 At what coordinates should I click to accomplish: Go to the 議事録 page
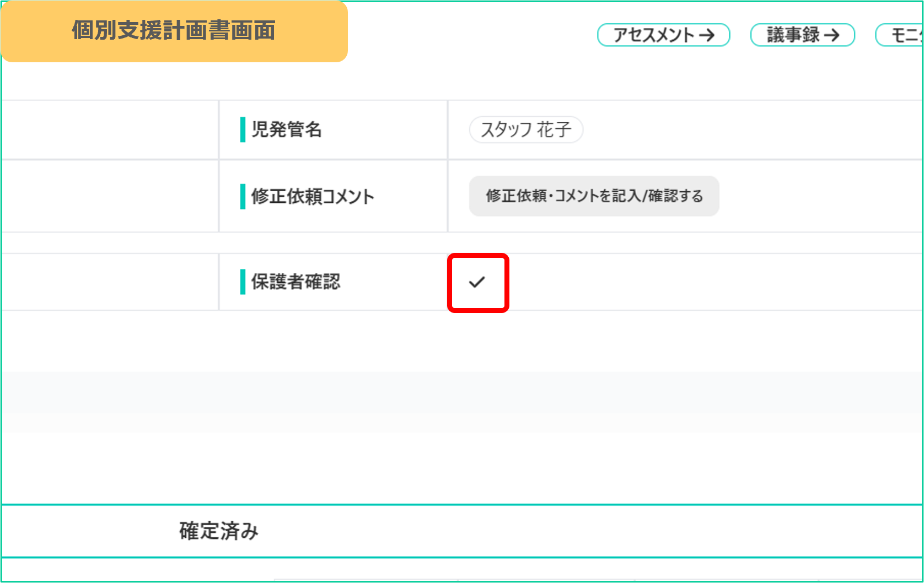(x=802, y=35)
